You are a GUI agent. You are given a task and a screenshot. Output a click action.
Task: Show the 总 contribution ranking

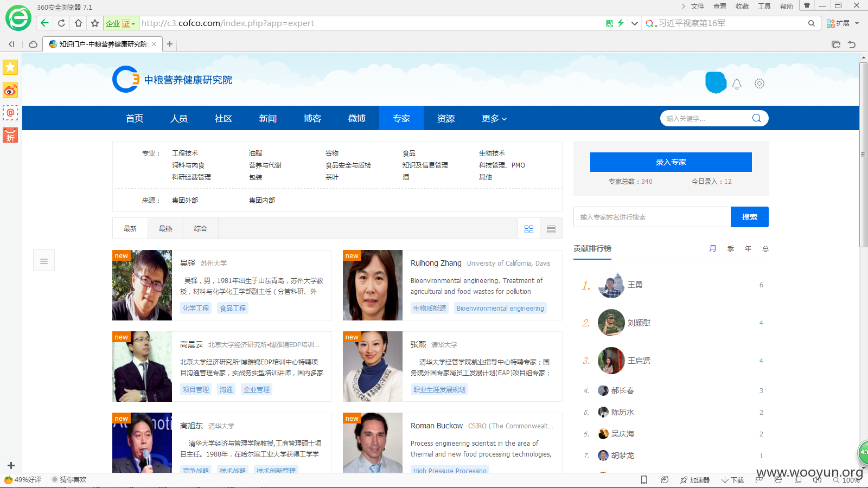tap(765, 248)
